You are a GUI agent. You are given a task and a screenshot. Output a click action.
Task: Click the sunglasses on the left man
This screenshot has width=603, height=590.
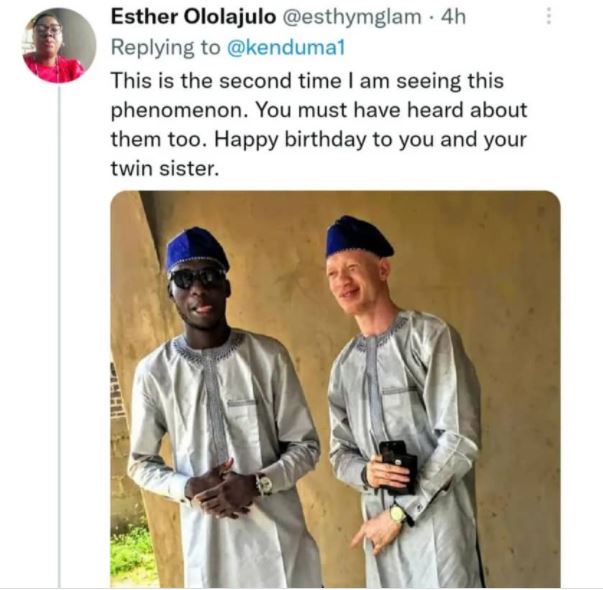click(x=197, y=278)
